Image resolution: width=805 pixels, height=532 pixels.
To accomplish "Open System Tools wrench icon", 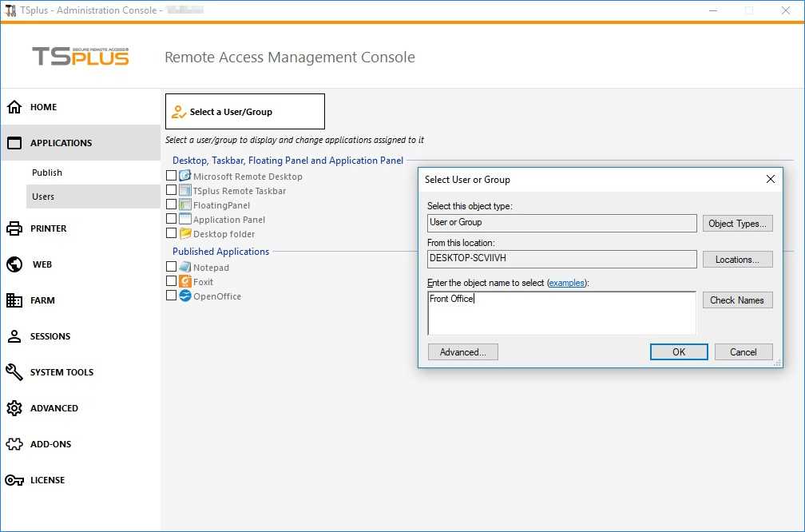I will pos(14,372).
